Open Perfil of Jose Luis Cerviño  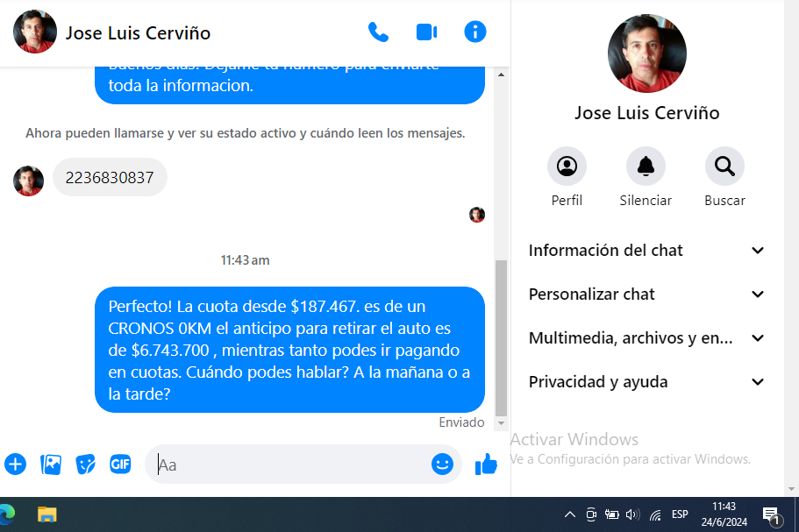click(x=567, y=167)
